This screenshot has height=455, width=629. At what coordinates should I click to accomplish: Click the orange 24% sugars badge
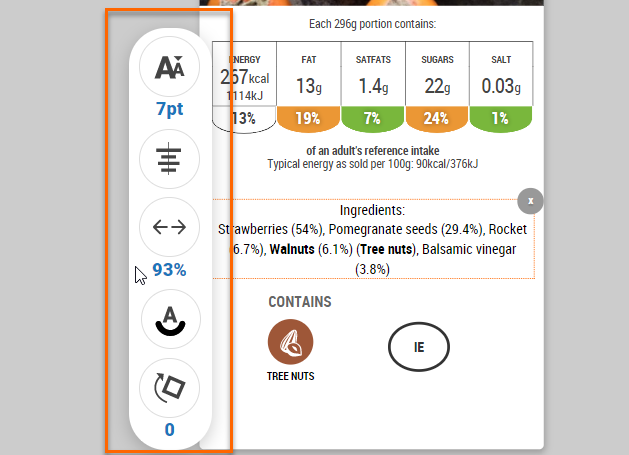coord(436,119)
